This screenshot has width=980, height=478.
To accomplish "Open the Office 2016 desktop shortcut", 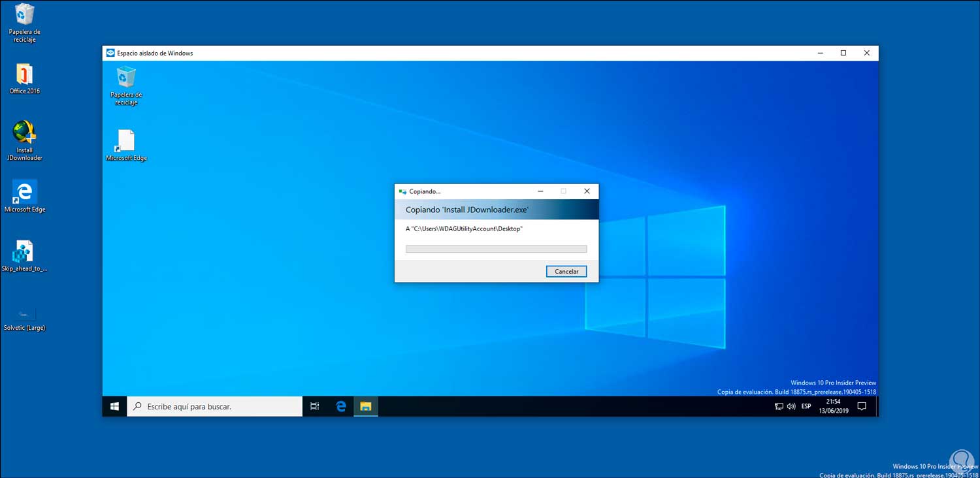I will point(24,79).
